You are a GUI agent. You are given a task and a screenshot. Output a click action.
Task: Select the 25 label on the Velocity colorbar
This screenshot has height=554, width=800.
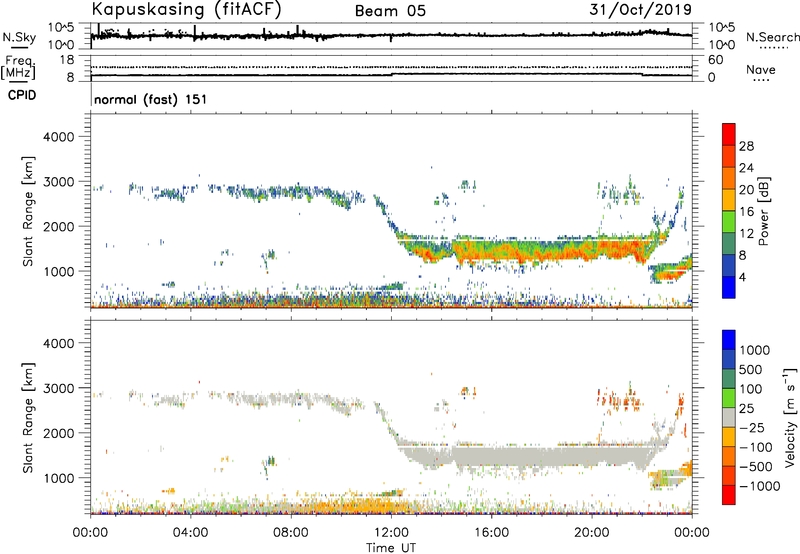click(746, 408)
